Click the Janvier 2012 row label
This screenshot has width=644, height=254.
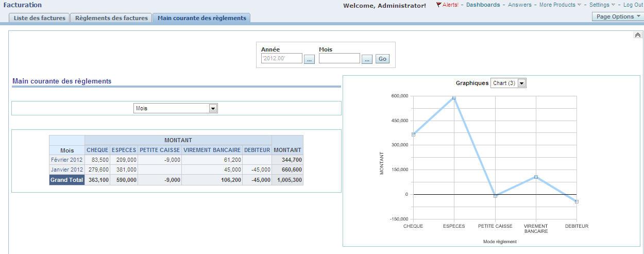[x=67, y=170]
